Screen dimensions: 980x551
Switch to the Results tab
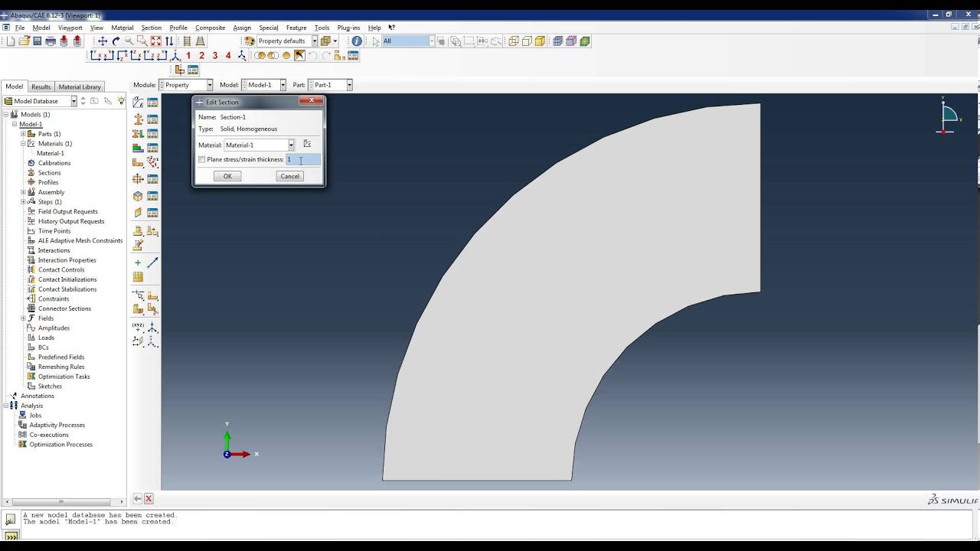click(x=41, y=86)
